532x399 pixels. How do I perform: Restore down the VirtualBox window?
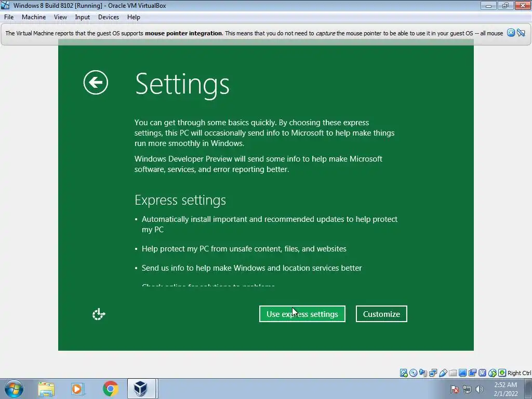pyautogui.click(x=506, y=5)
